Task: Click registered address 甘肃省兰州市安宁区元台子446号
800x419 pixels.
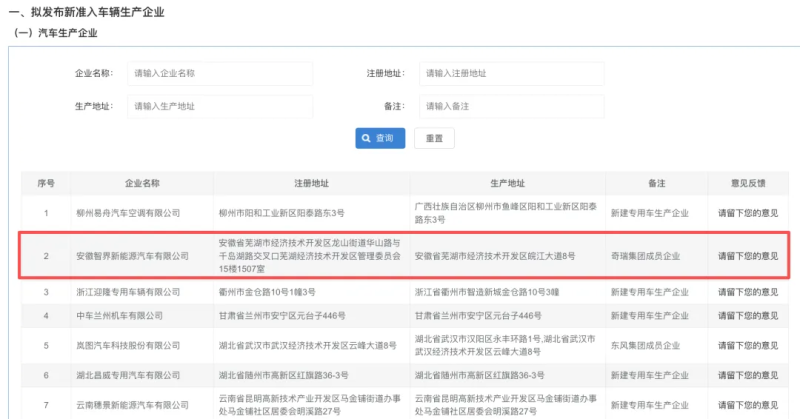Action: pyautogui.click(x=282, y=316)
